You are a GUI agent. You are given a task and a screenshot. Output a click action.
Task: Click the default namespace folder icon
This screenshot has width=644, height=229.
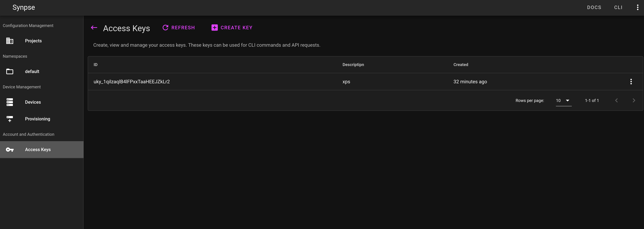tap(10, 72)
